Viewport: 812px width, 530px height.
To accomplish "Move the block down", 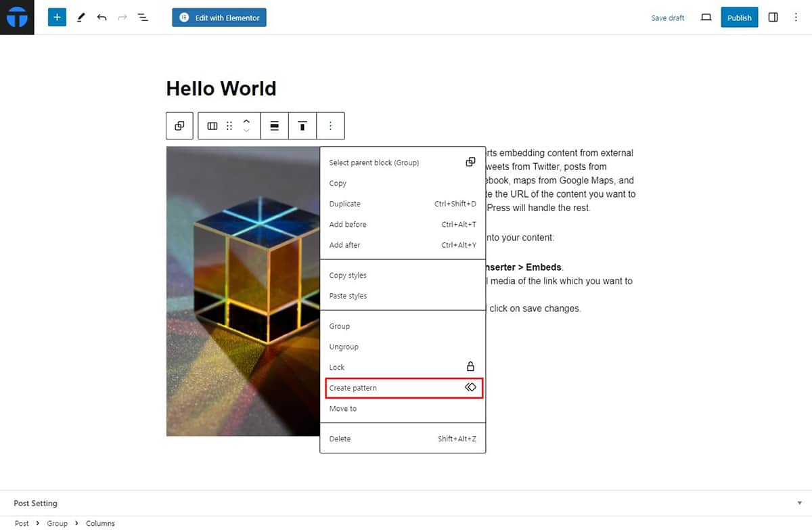I will click(246, 131).
